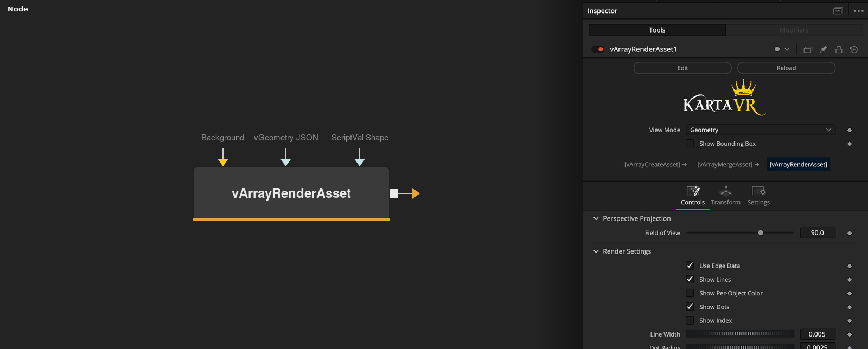Collapse the Render Settings section

pos(596,251)
